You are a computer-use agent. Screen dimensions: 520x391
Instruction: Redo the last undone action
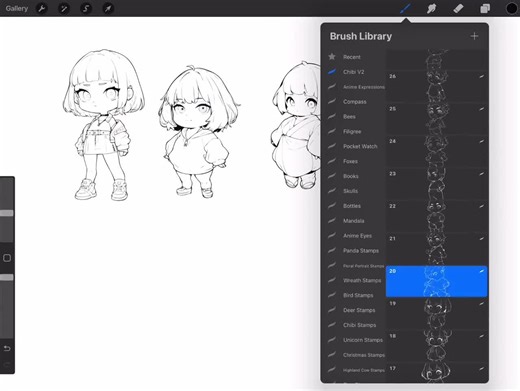tap(7, 364)
